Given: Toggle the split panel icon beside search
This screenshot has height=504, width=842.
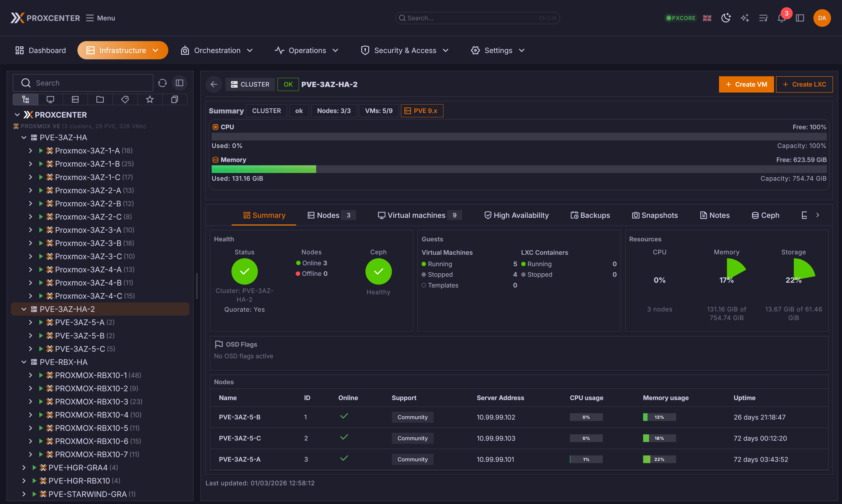Looking at the screenshot, I should click(180, 82).
